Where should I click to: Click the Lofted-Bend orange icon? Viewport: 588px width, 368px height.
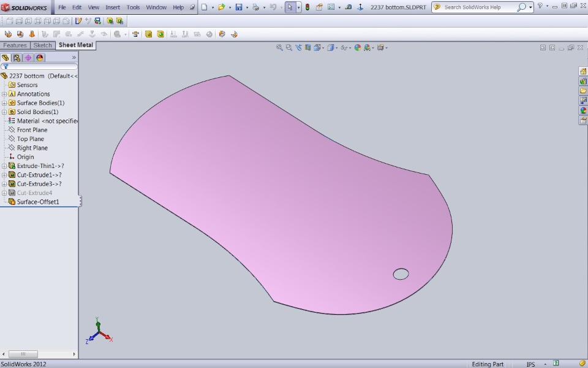pyautogui.click(x=32, y=34)
